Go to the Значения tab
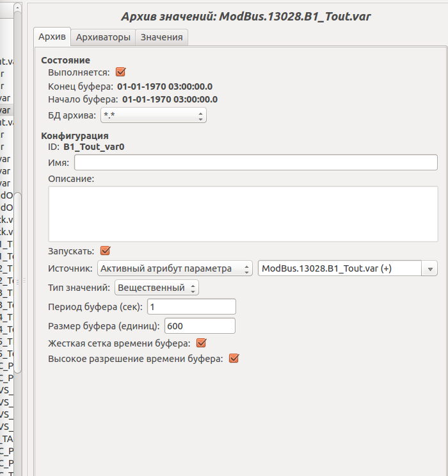This screenshot has height=476, width=448. coord(162,37)
